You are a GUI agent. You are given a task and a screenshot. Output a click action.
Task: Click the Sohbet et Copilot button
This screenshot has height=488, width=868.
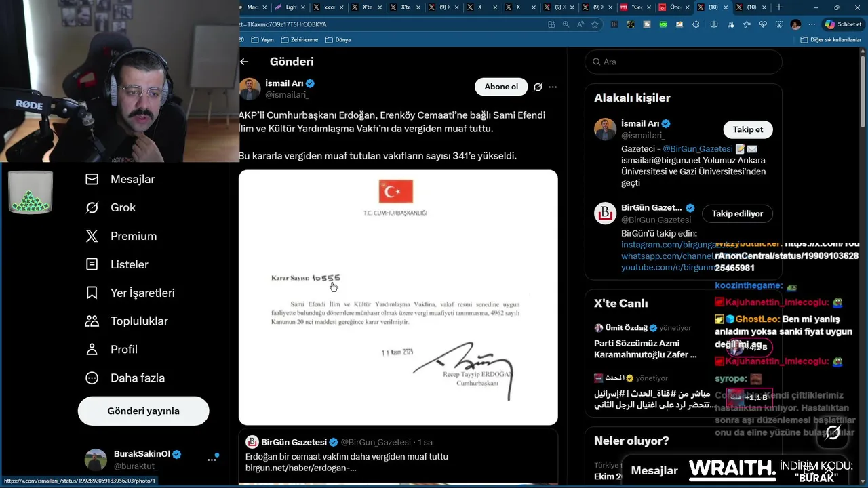pyautogui.click(x=843, y=24)
